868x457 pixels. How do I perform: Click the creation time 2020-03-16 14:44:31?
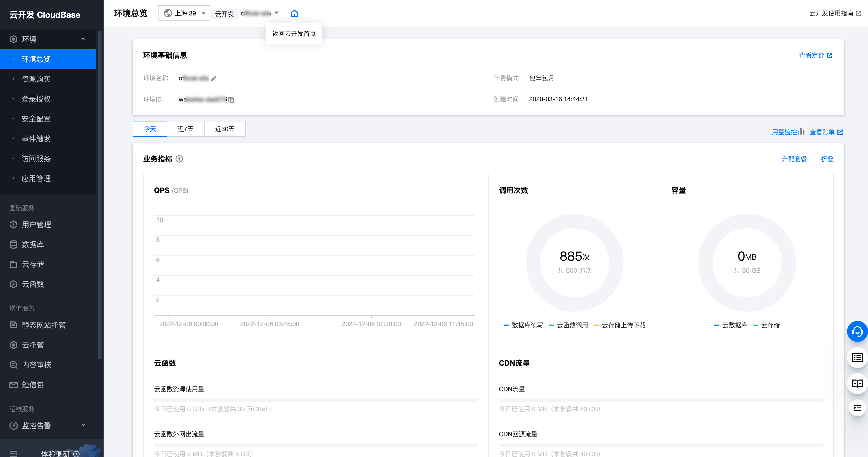(x=558, y=99)
